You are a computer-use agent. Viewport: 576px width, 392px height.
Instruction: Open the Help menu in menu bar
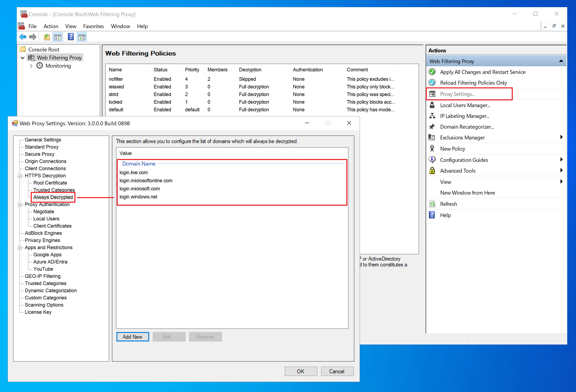[142, 26]
